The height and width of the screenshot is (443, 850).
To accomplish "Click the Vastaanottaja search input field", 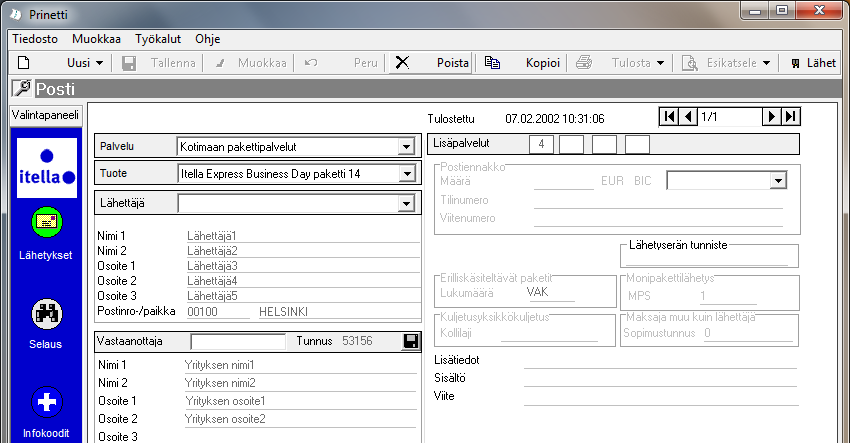I will [x=238, y=342].
